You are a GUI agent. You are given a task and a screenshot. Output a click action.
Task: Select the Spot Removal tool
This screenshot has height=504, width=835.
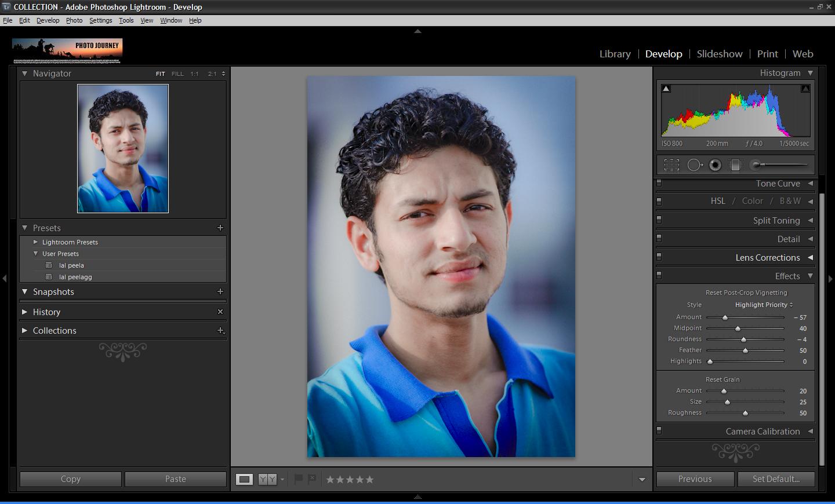coord(694,165)
